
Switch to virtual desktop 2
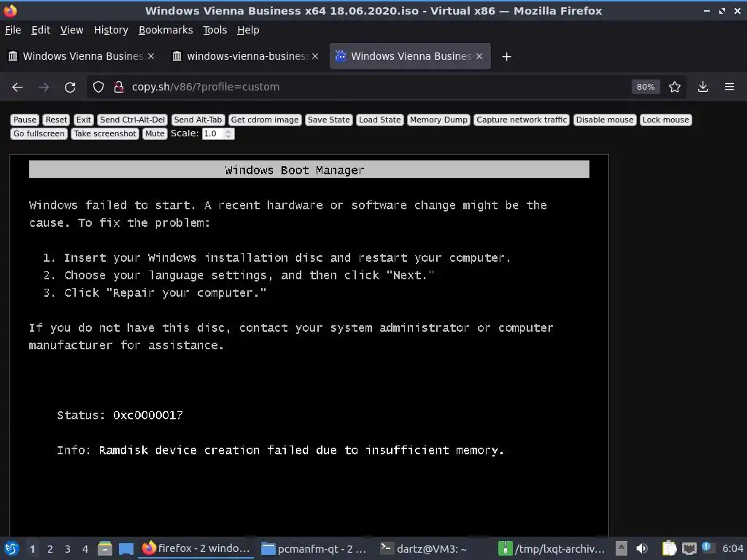point(50,549)
